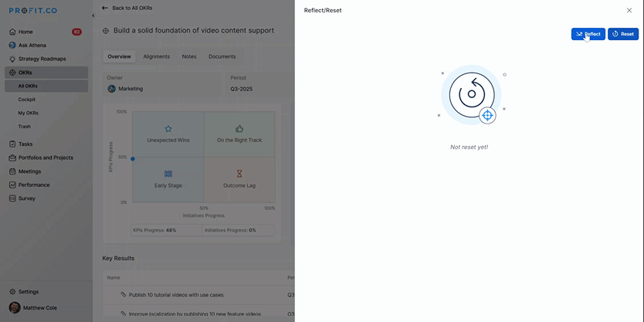This screenshot has width=644, height=322.
Task: Click the Strategy Roadmaps lightbulb icon
Action: click(12, 59)
